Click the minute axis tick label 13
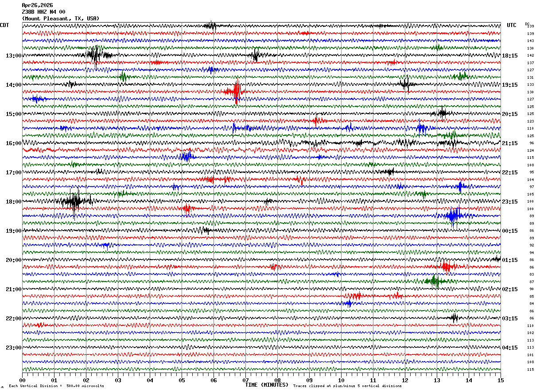 click(x=437, y=380)
